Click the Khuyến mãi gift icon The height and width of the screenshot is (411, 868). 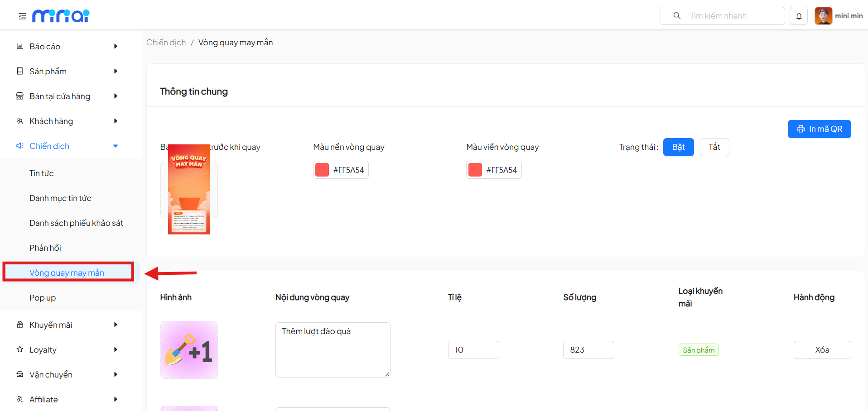tap(19, 325)
